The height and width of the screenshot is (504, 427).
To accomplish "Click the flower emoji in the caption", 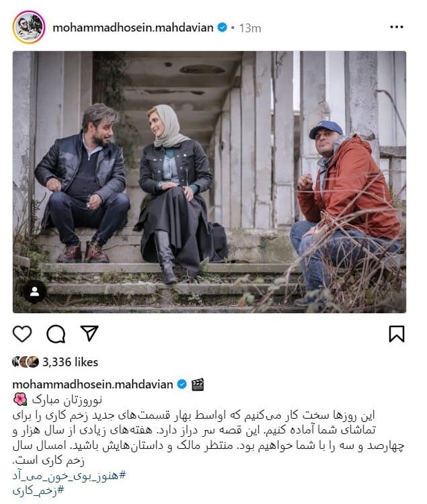I will [x=20, y=400].
